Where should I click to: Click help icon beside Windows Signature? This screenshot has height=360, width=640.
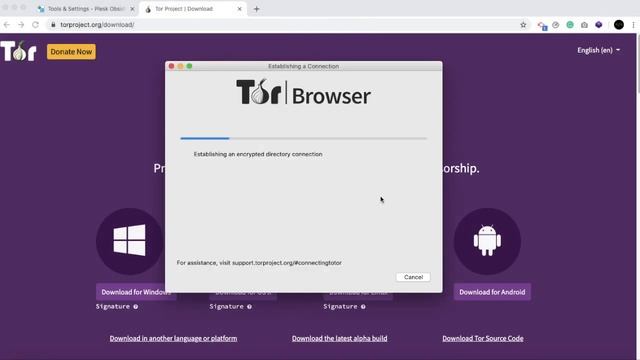[136, 307]
